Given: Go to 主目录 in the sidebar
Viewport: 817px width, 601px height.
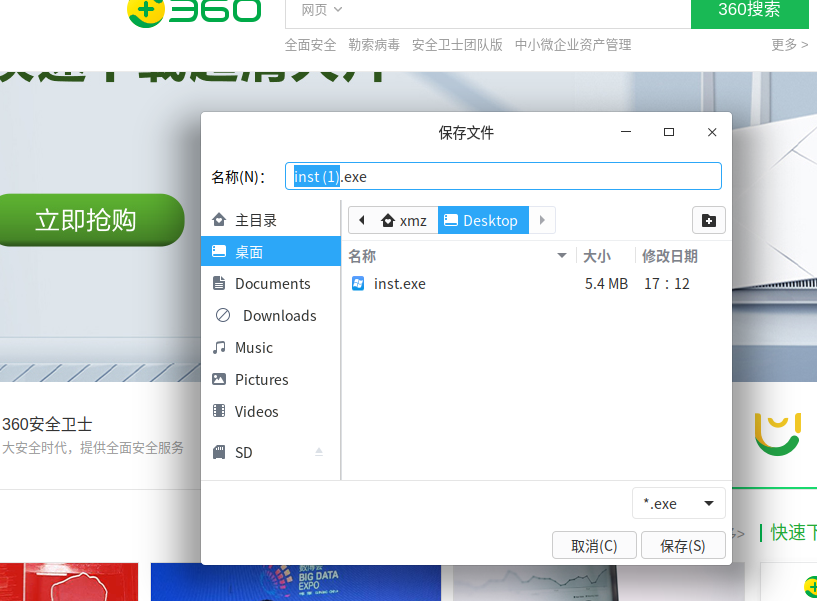Looking at the screenshot, I should pos(271,220).
